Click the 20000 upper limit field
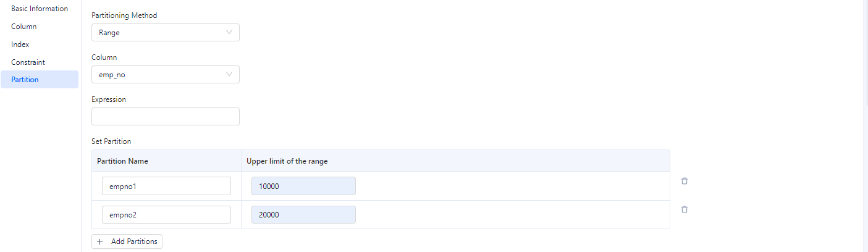The width and height of the screenshot is (868, 252). [x=303, y=215]
